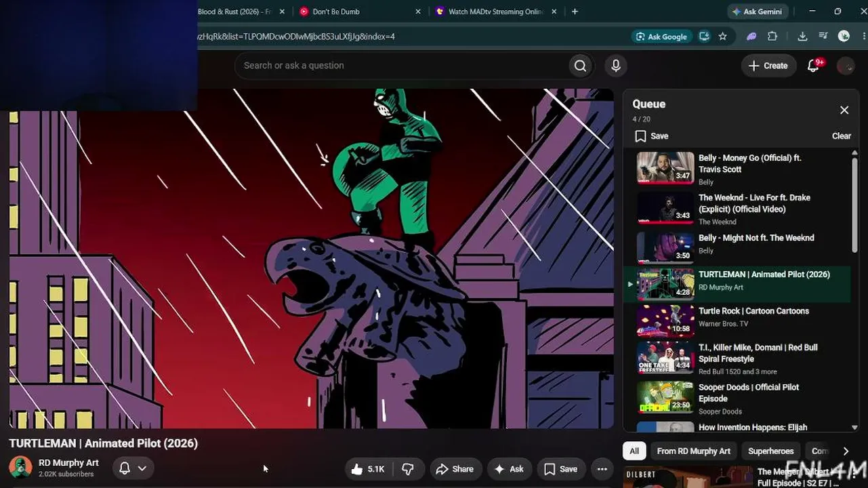
Task: Click Create button in YouTube header
Action: (x=768, y=66)
